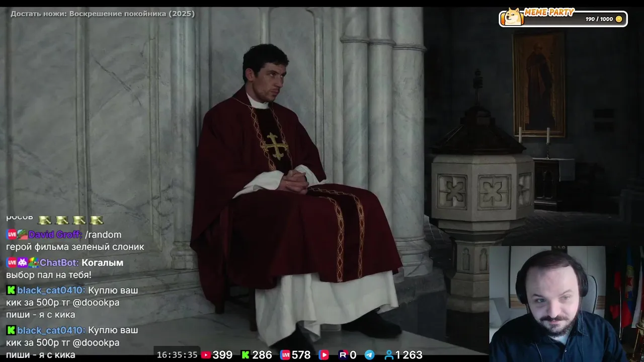This screenshot has height=362, width=644.
Task: Click the gold coin icon beside 190 / 1000
Action: 619,19
